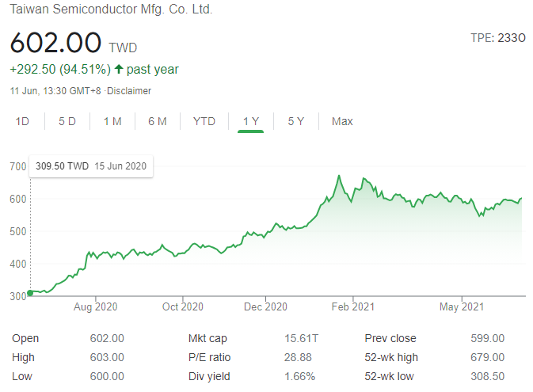
Task: Click the green up arrow icon
Action: (118, 69)
